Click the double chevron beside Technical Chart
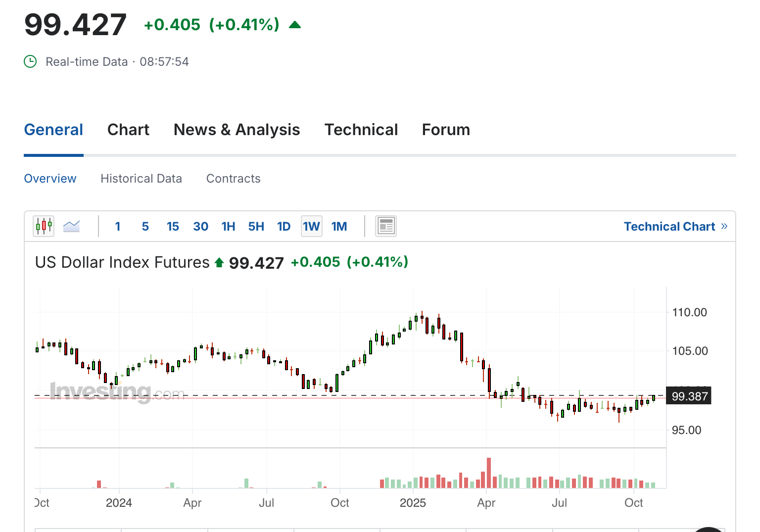Image resolution: width=760 pixels, height=532 pixels. pyautogui.click(x=724, y=226)
